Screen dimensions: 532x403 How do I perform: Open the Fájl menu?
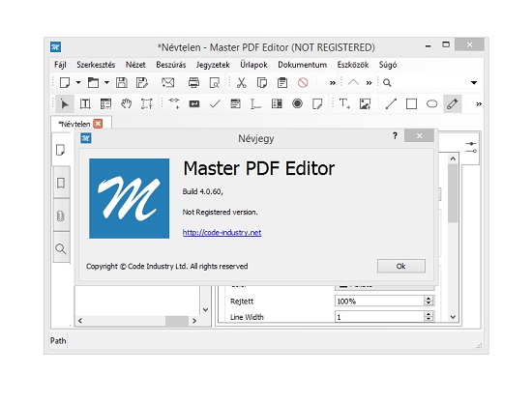[60, 65]
